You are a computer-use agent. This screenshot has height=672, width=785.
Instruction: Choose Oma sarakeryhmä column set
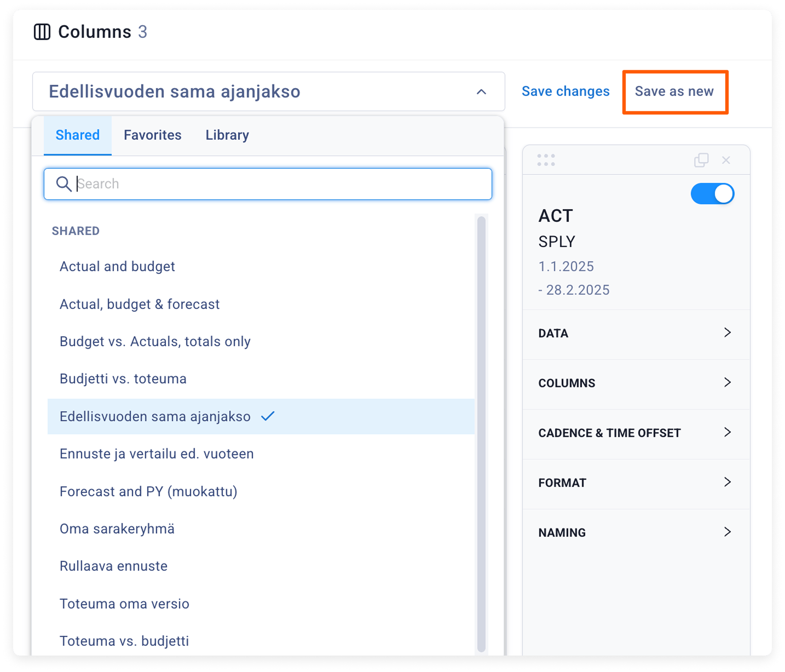coord(261,529)
